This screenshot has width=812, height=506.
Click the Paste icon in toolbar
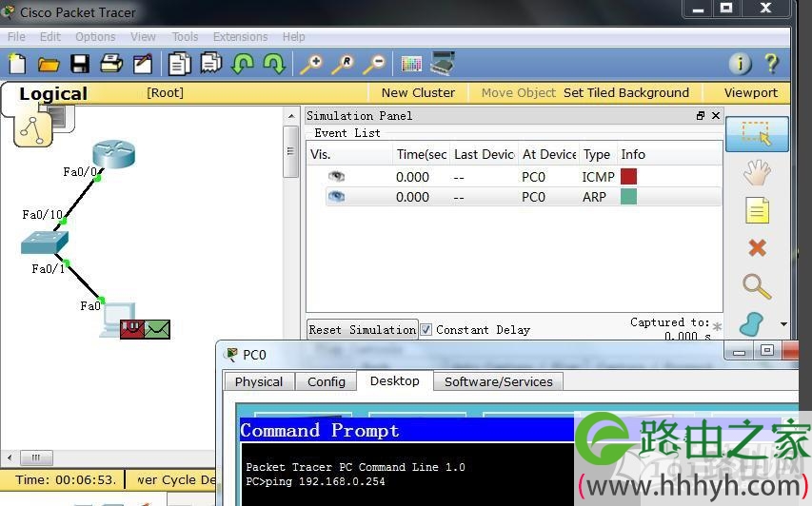click(x=211, y=64)
